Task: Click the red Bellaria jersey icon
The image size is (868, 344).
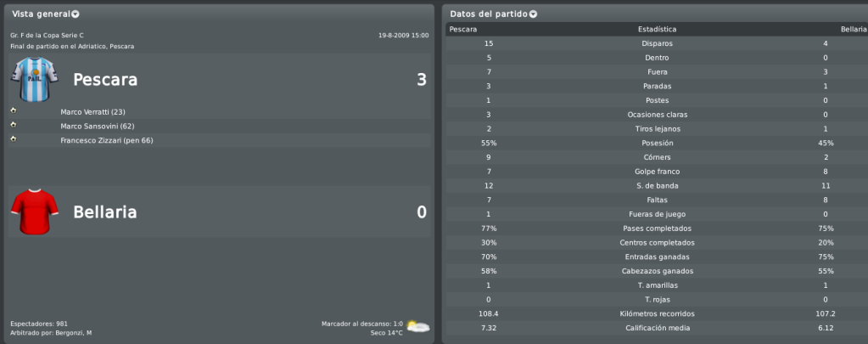Action: click(x=34, y=211)
